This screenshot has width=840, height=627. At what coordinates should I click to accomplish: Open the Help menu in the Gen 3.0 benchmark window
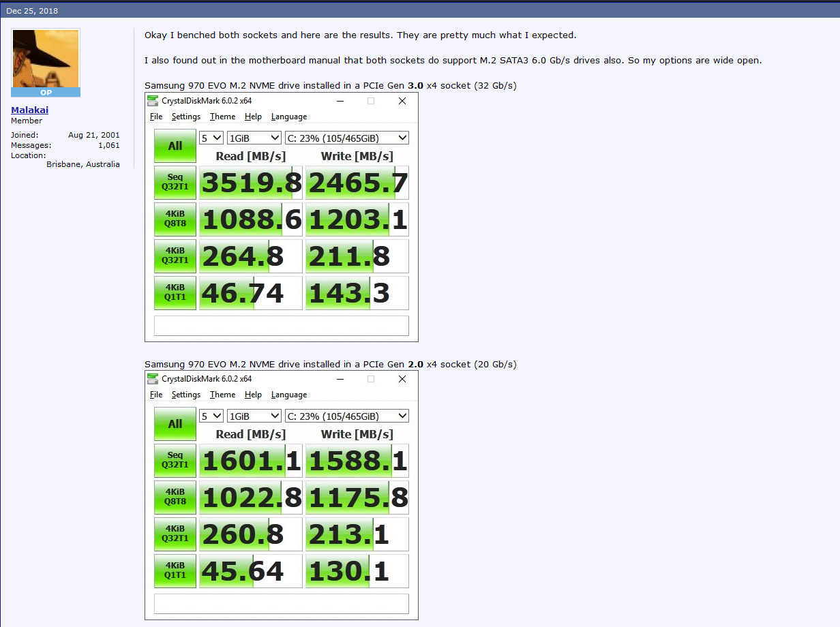coord(253,117)
